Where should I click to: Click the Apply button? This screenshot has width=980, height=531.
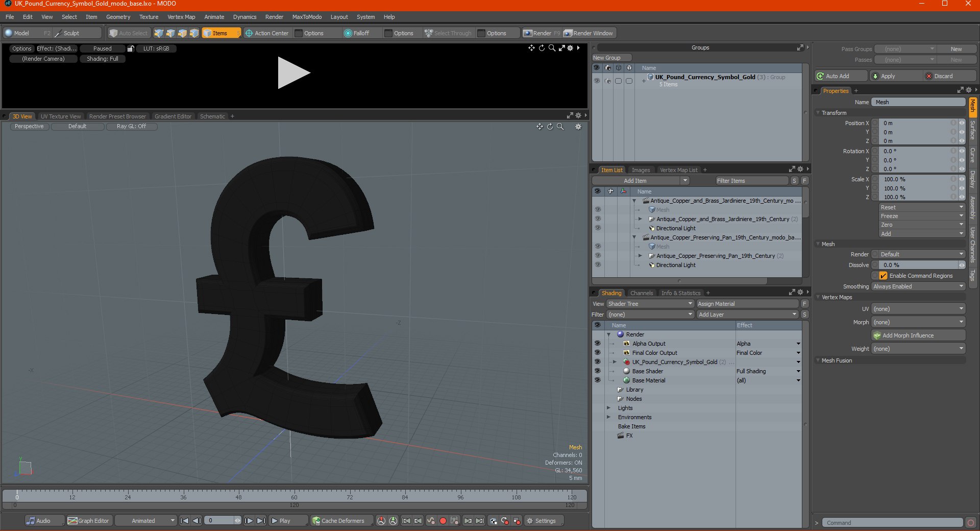point(896,76)
